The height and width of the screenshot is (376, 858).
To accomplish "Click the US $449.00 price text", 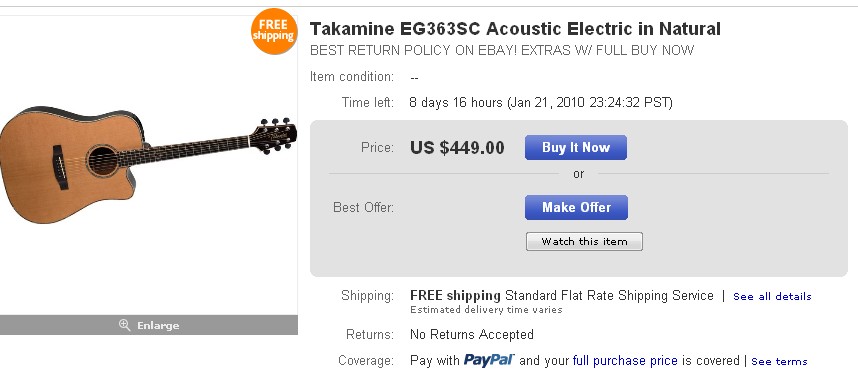I will click(457, 148).
